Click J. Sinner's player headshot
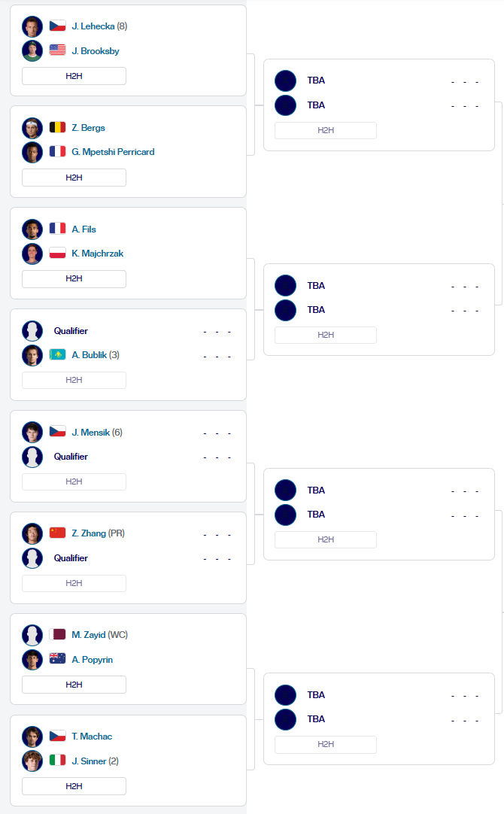This screenshot has width=504, height=814. pyautogui.click(x=32, y=761)
